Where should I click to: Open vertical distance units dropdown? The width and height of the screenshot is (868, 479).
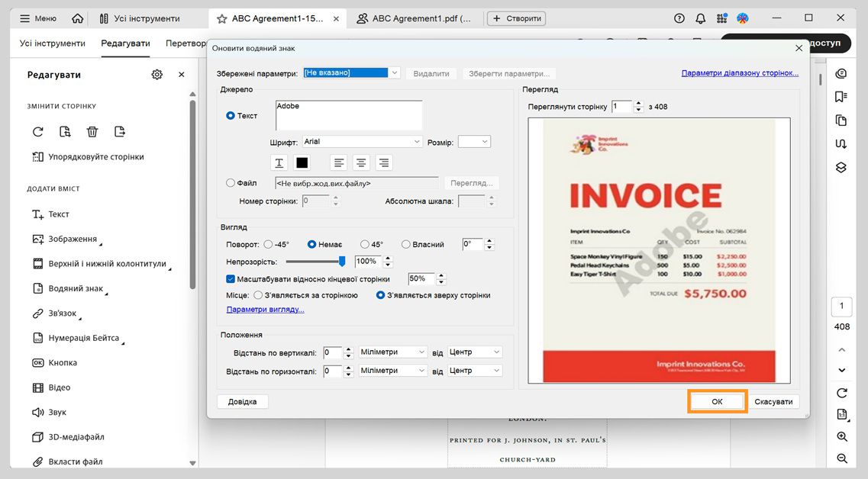pyautogui.click(x=393, y=352)
